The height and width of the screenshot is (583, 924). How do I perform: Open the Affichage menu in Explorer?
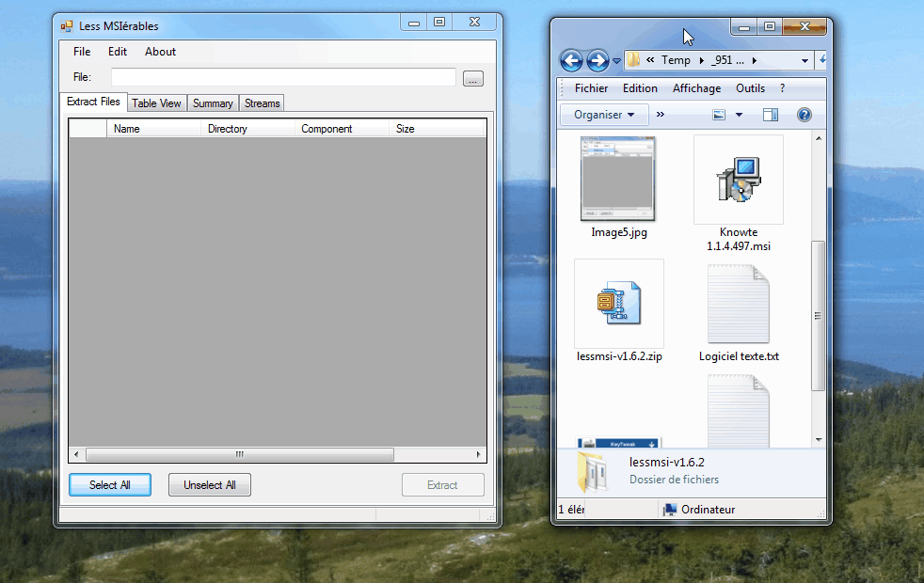coord(696,88)
